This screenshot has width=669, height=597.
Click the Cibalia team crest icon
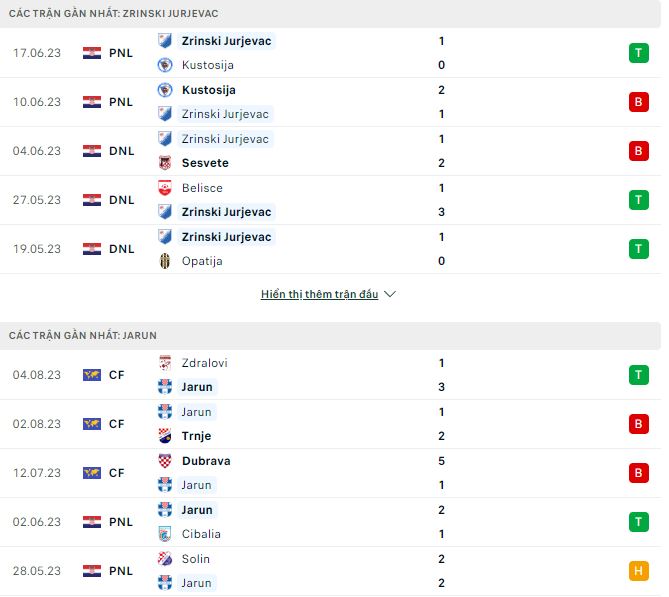click(x=165, y=534)
